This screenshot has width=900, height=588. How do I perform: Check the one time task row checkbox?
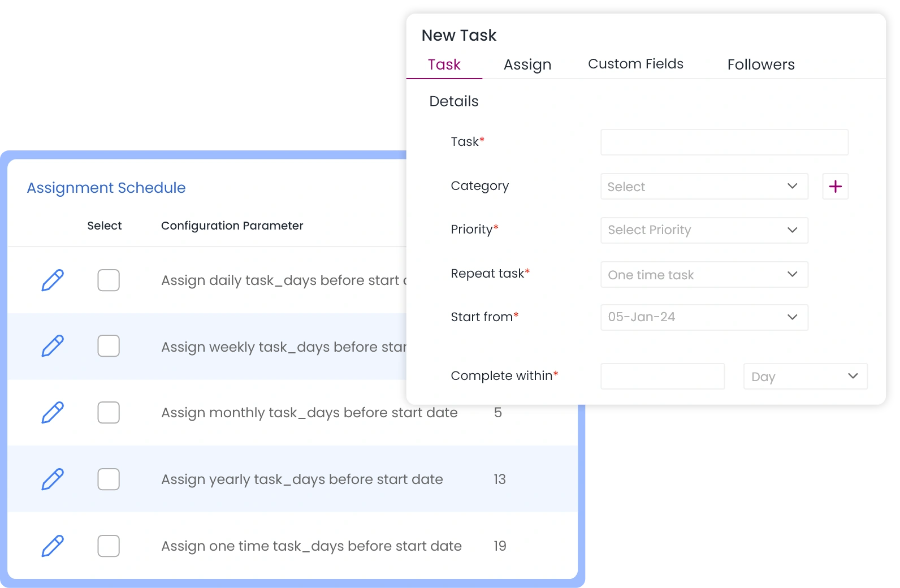click(109, 546)
